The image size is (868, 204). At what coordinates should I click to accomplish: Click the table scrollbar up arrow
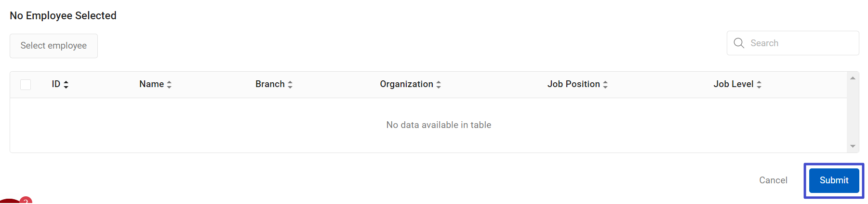[x=853, y=78]
